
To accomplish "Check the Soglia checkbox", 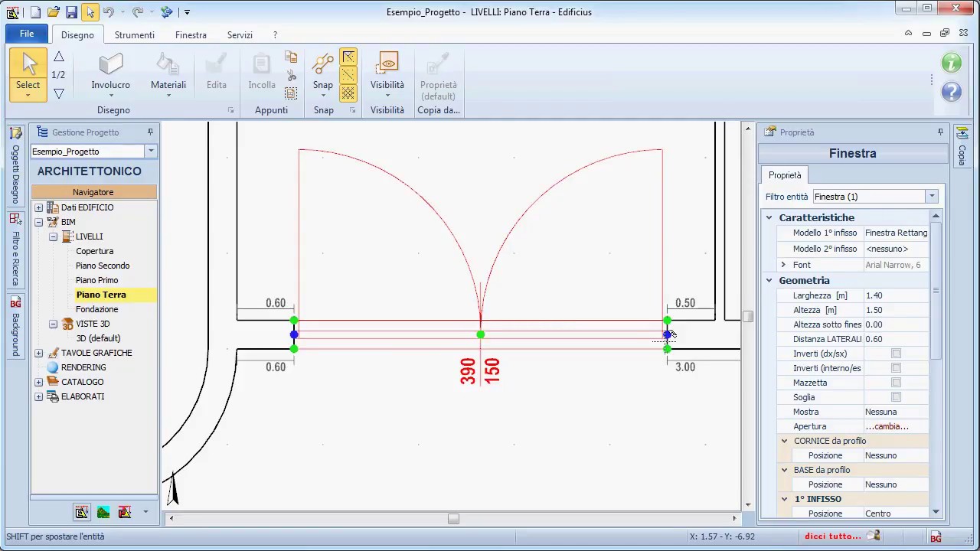I will [896, 397].
